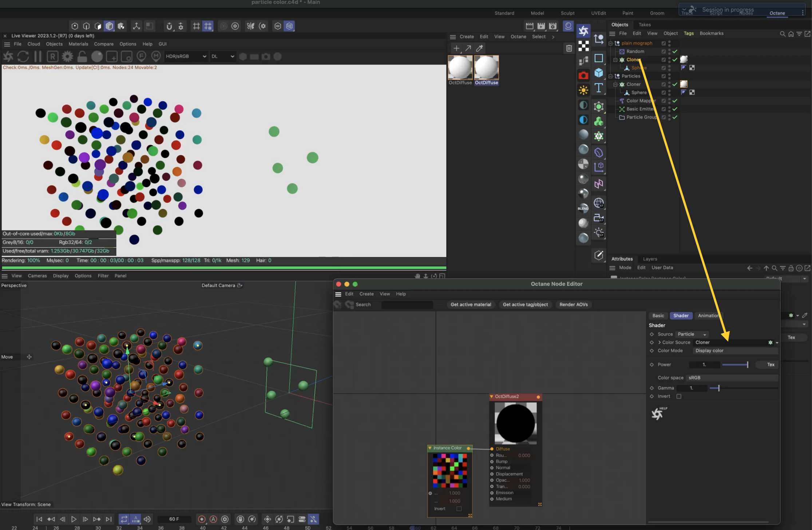
Task: Toggle Invert checkbox on Instance Color node
Action: click(x=459, y=509)
